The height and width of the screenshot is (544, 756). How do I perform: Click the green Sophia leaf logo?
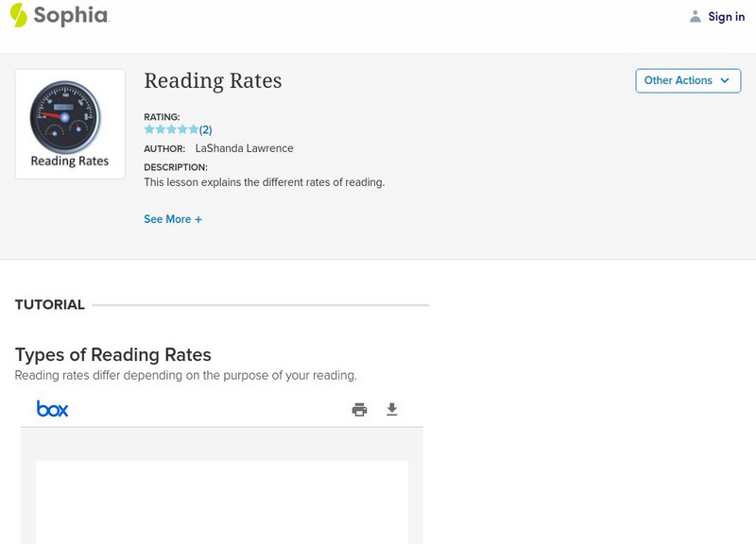click(x=19, y=15)
